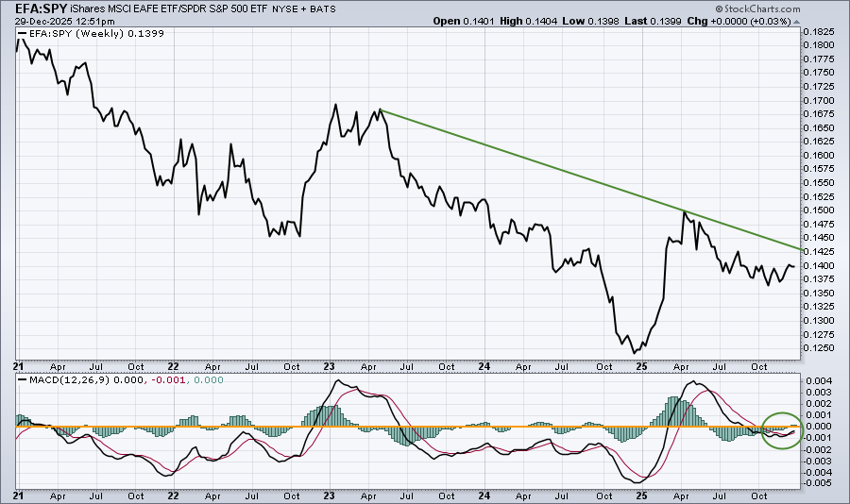Click the EFA:SPY (Weekly) 0.1399 legend label

coord(90,33)
